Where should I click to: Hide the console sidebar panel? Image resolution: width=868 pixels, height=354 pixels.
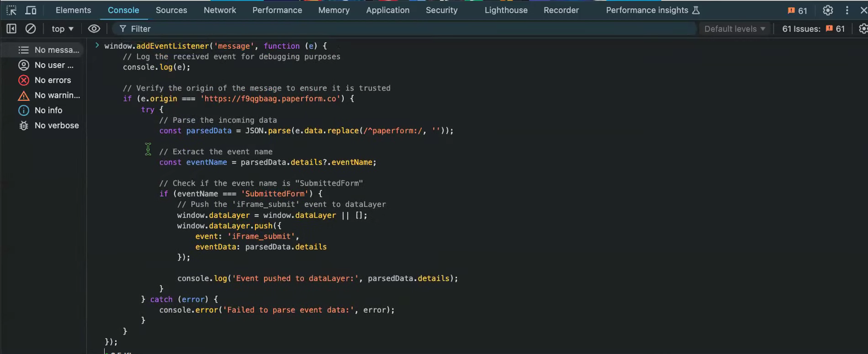click(x=11, y=29)
